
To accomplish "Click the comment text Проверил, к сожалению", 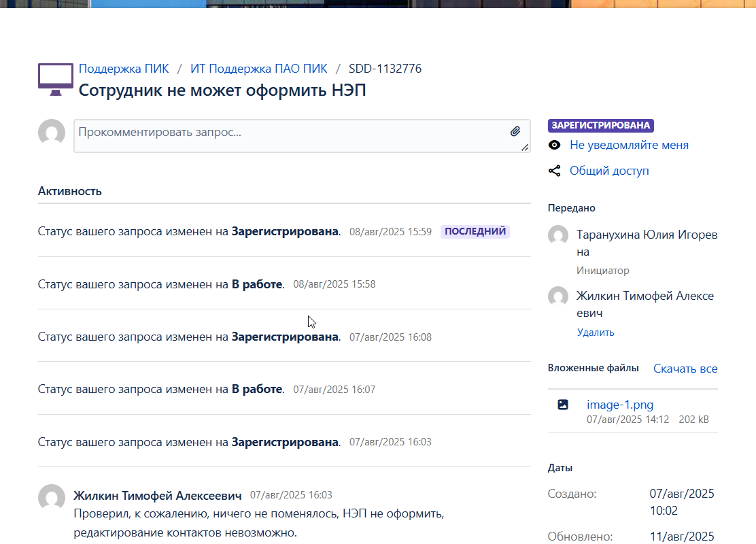I will (x=259, y=524).
